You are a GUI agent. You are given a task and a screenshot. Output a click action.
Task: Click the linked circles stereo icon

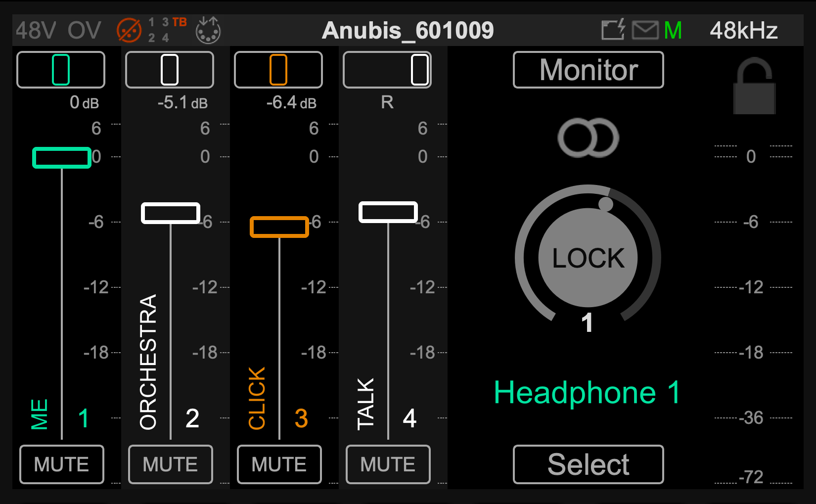(x=588, y=137)
